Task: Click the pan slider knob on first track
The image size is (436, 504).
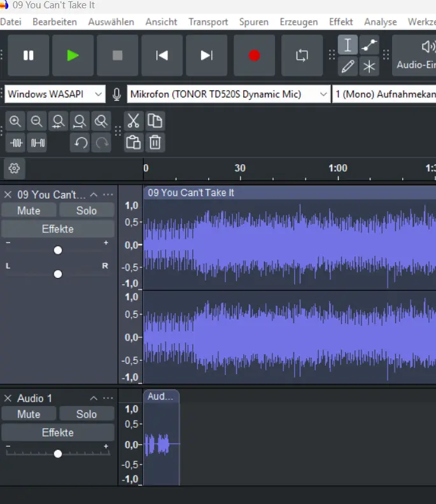Action: coord(58,274)
